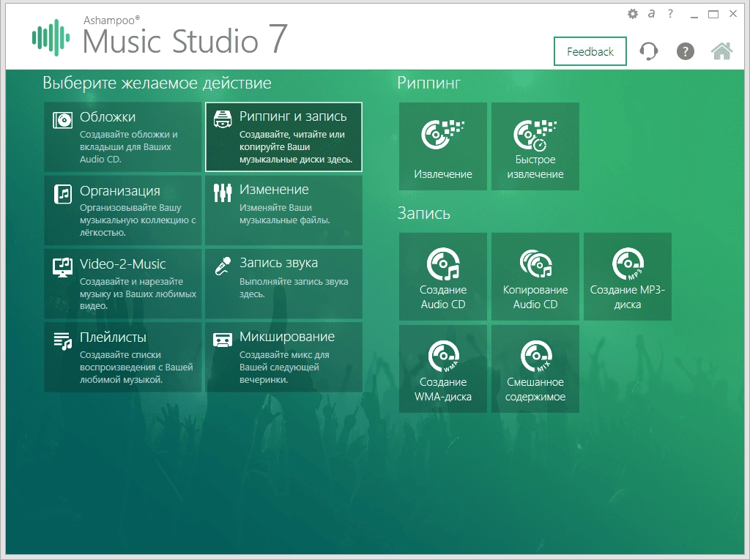Open support via headset icon
The width and height of the screenshot is (750, 560).
(649, 51)
